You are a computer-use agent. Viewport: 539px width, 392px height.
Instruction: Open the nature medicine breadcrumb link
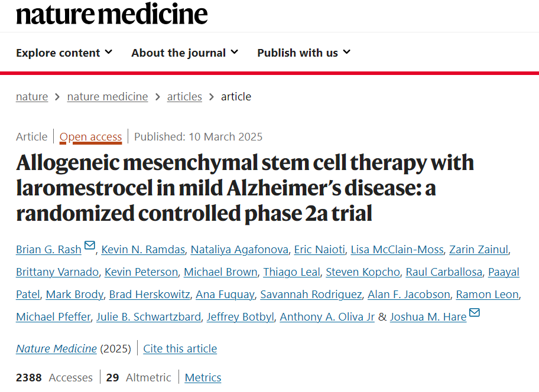click(108, 96)
